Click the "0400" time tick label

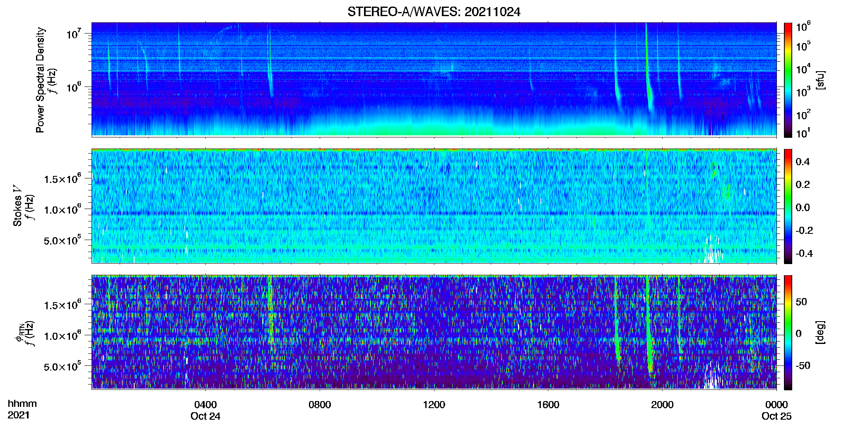coord(205,404)
